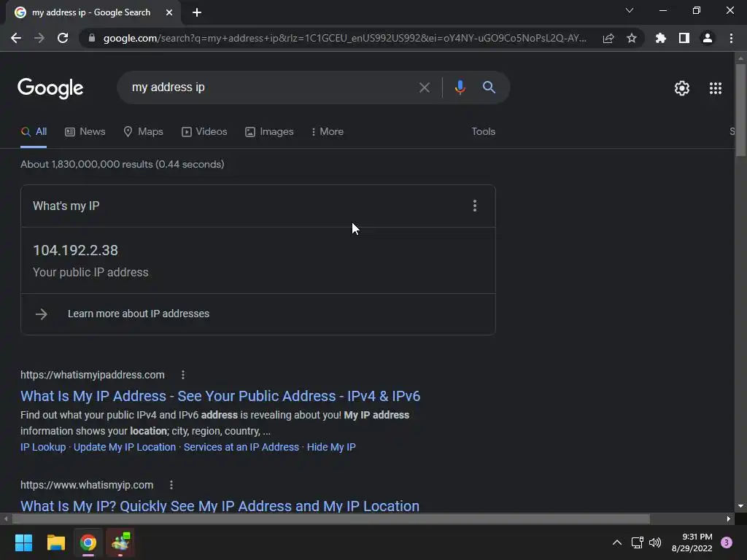Open the network status tray icon
Viewport: 747px width, 560px height.
point(637,542)
